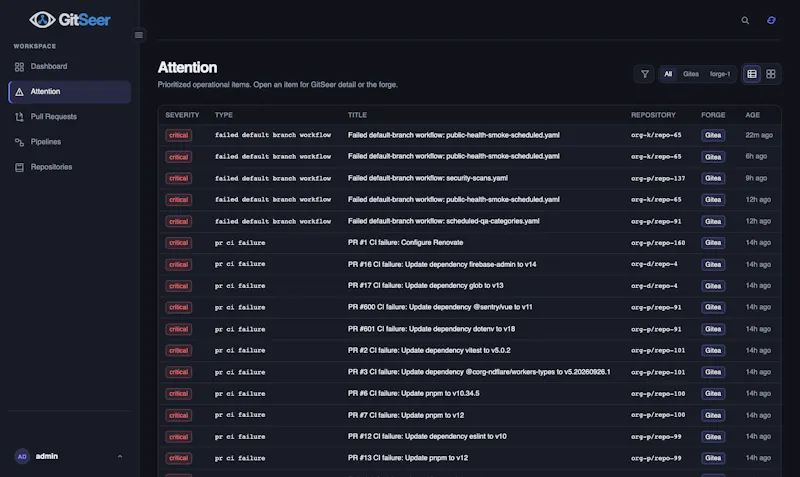800x477 pixels.
Task: Click org-p/repo-137 repository cell
Action: pos(658,179)
